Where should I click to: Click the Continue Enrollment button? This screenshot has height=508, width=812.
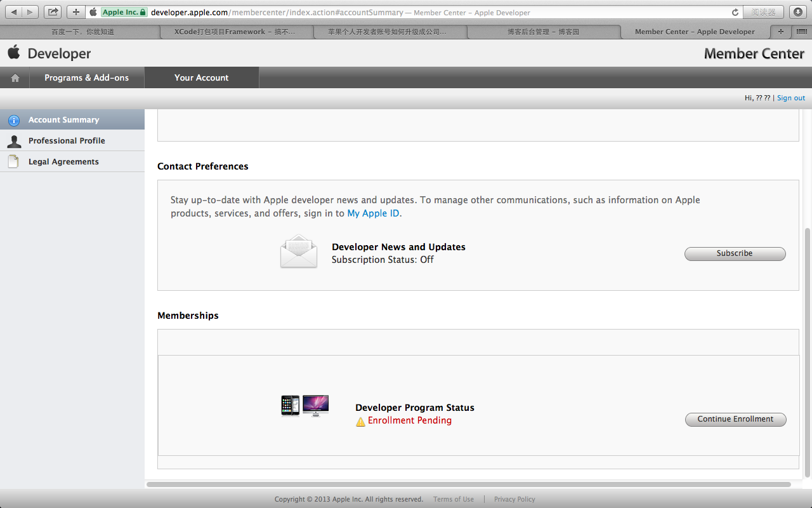click(736, 419)
